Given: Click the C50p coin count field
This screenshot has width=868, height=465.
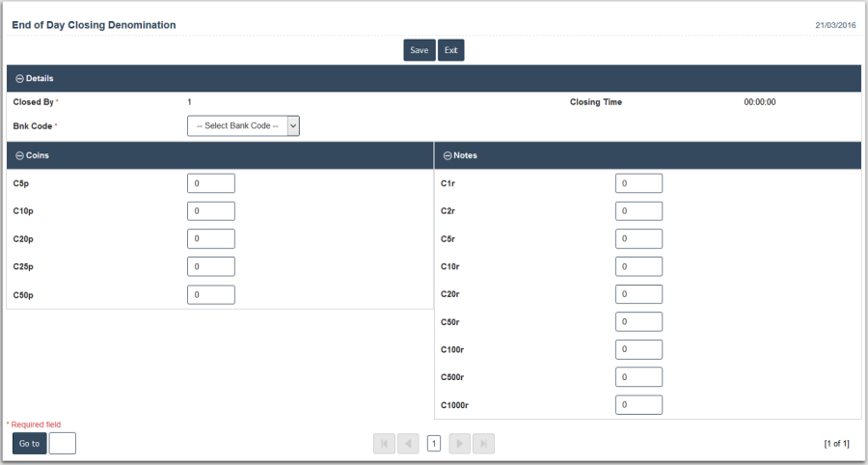Looking at the screenshot, I should click(x=211, y=295).
